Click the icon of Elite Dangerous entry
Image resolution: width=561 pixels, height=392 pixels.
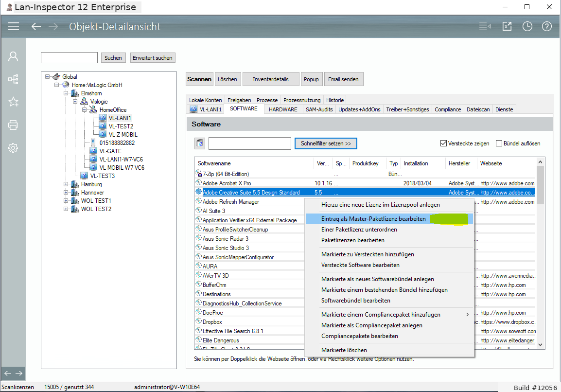click(x=199, y=340)
